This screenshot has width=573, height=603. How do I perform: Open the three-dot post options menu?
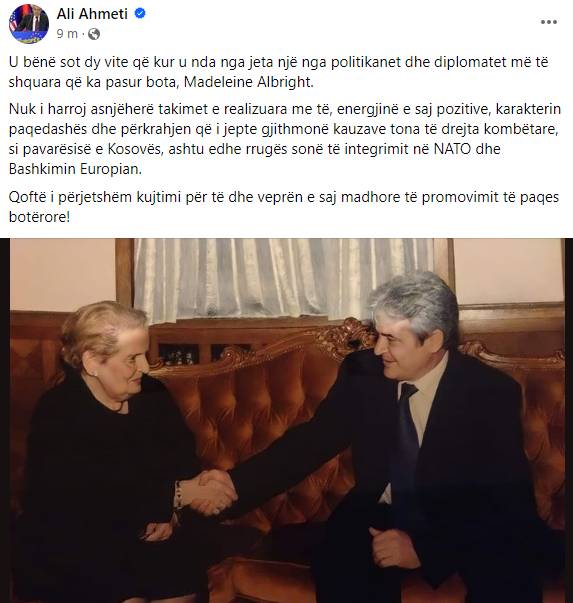(x=549, y=22)
